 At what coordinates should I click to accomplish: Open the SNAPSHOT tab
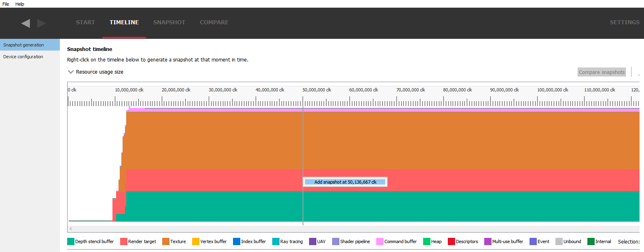(169, 23)
